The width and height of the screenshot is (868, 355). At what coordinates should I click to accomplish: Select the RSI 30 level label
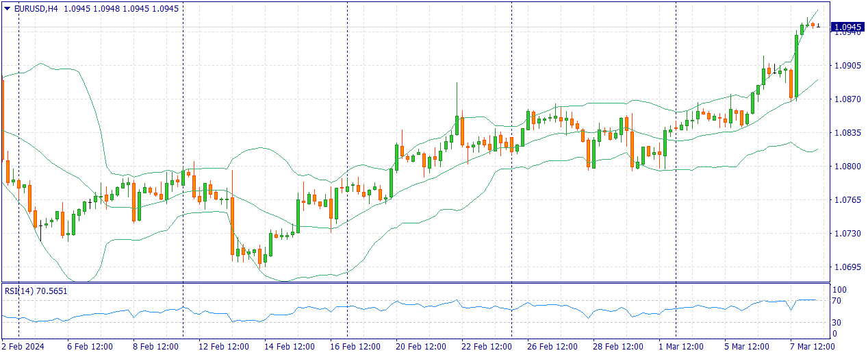click(836, 322)
